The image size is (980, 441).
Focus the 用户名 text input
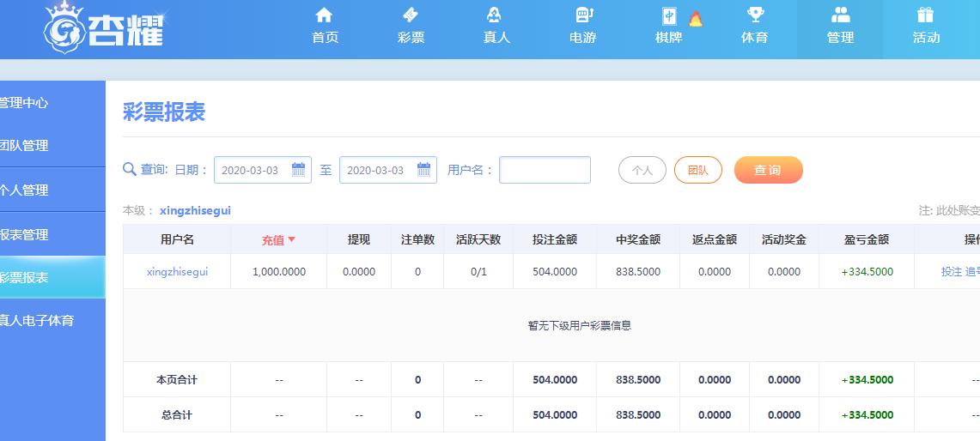pos(545,170)
